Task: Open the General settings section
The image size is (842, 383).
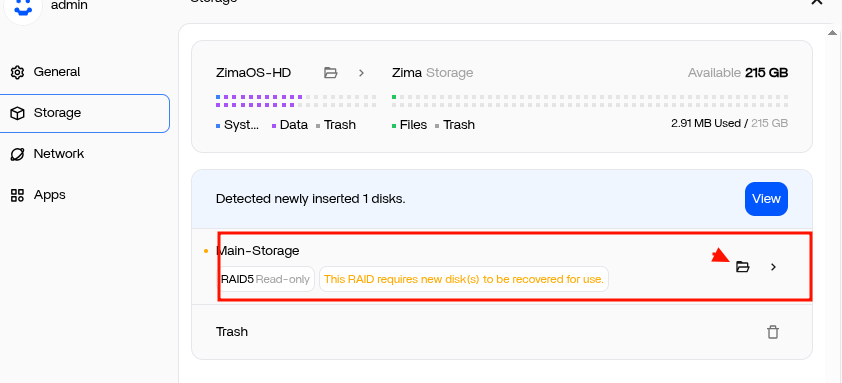Action: click(x=85, y=72)
